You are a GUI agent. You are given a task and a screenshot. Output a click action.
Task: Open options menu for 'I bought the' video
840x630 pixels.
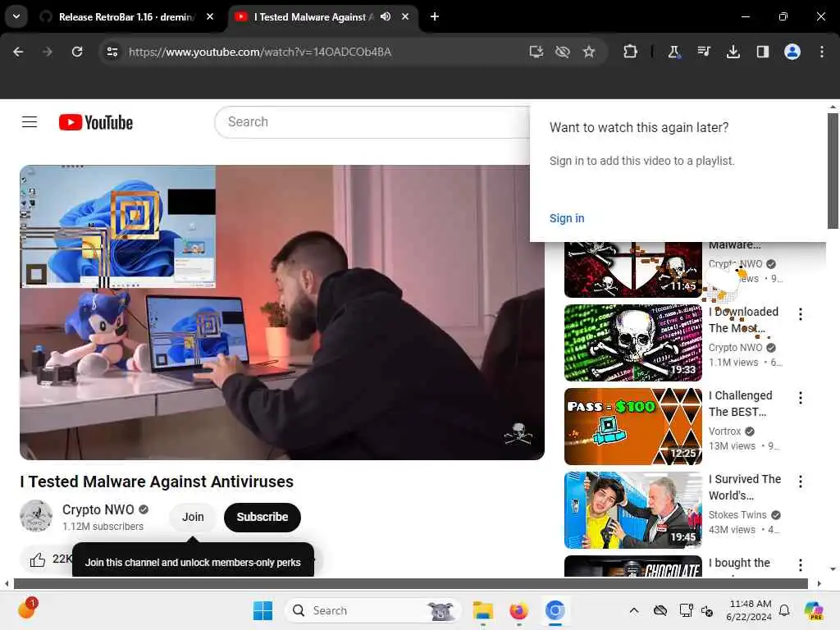coord(801,565)
